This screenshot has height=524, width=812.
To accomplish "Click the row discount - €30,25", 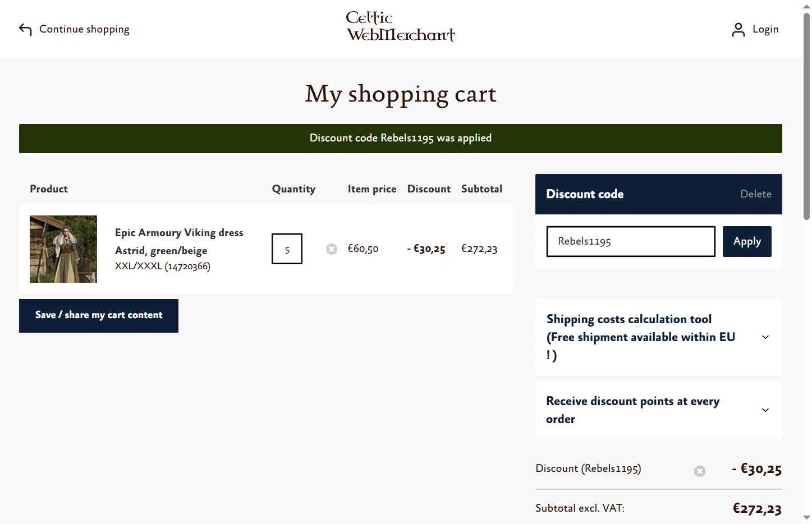I will point(426,249).
